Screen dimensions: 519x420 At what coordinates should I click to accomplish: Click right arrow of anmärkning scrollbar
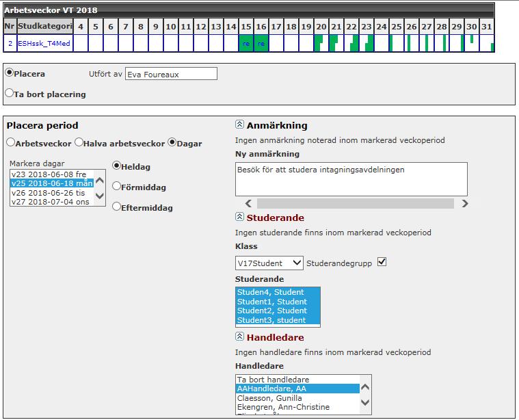pos(465,203)
